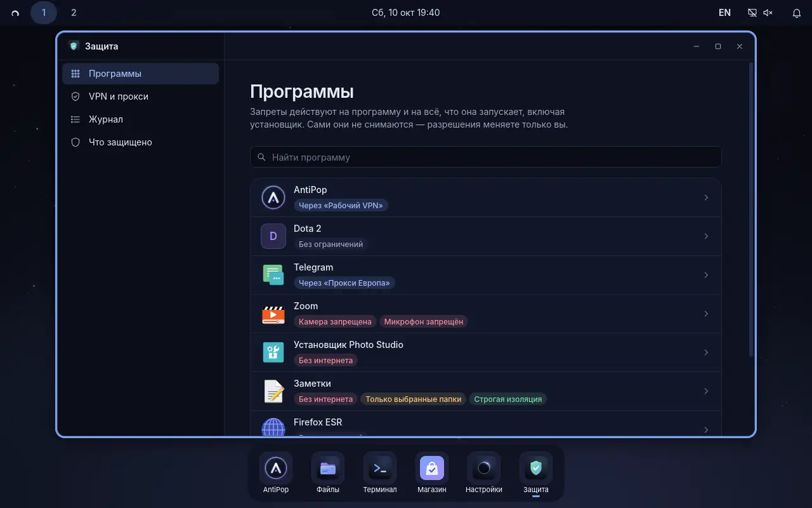Expand the Dota 2 row chevron
This screenshot has height=508, width=812.
click(706, 236)
